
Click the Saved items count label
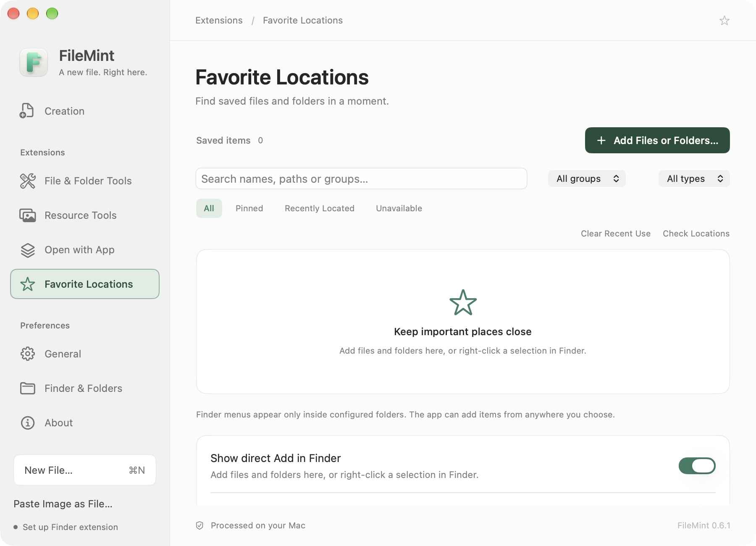tap(230, 140)
